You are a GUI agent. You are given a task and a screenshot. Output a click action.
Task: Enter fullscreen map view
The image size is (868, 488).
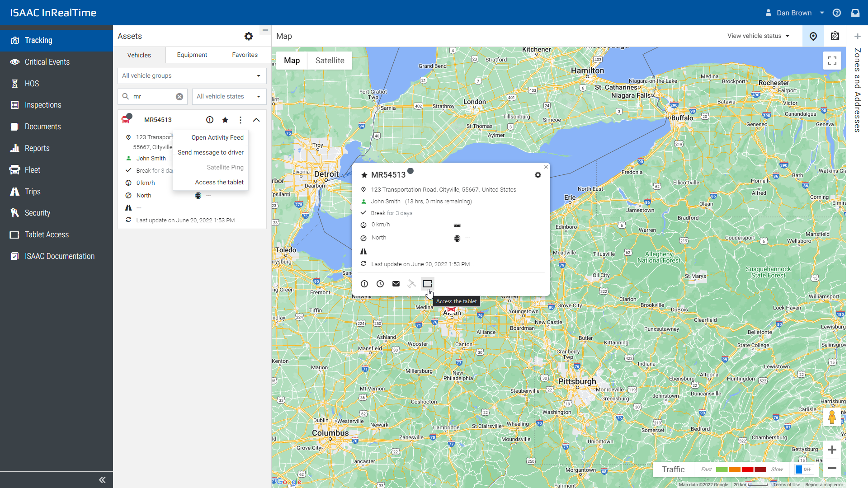click(832, 61)
